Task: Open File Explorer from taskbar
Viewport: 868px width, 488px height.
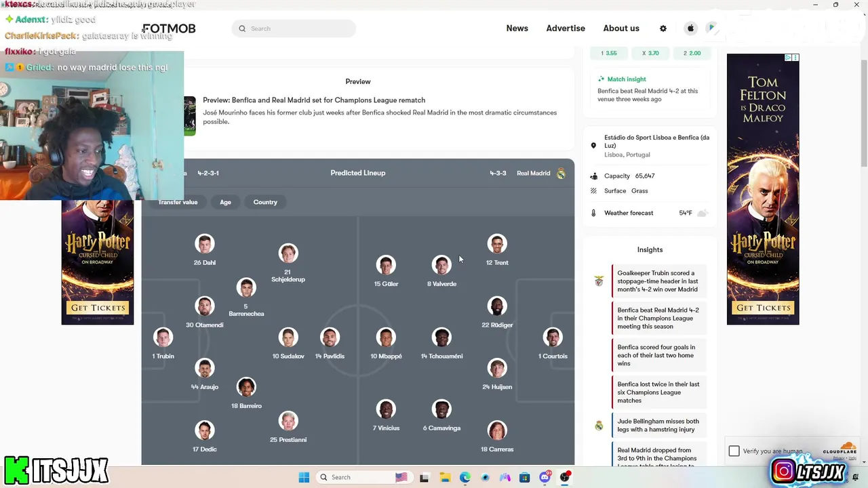Action: (x=445, y=477)
